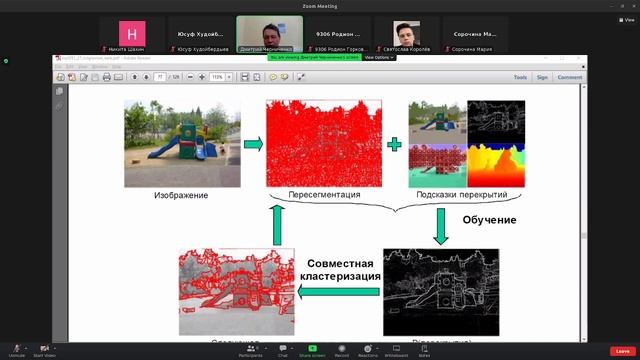
Task: Click the scrollbar down arrow in Reader
Action: (x=584, y=339)
